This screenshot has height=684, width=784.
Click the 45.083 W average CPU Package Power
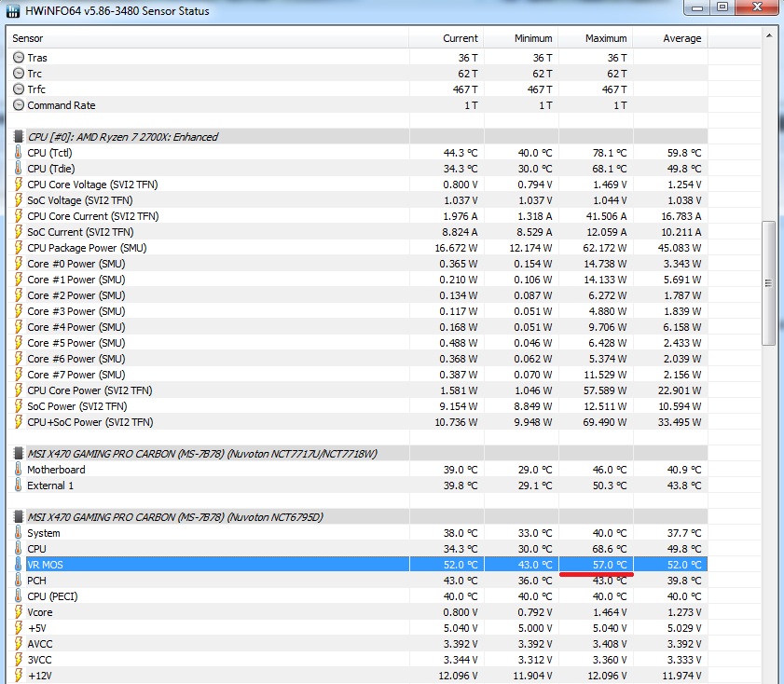680,248
